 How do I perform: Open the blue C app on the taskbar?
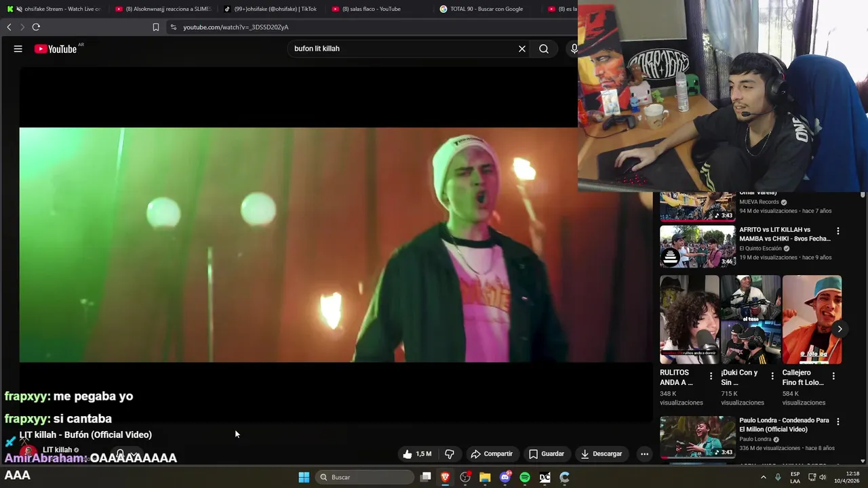pos(564,477)
